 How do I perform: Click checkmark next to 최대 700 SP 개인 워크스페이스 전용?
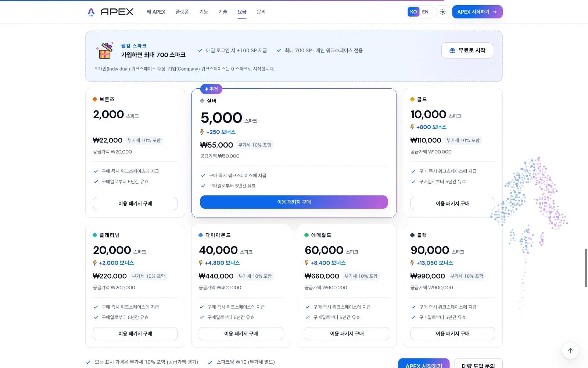coord(279,50)
